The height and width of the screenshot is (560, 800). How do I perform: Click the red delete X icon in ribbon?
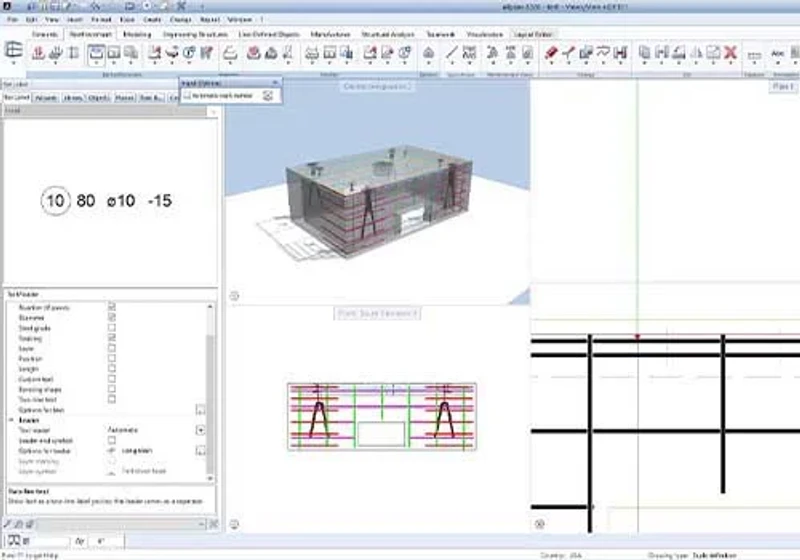(731, 52)
